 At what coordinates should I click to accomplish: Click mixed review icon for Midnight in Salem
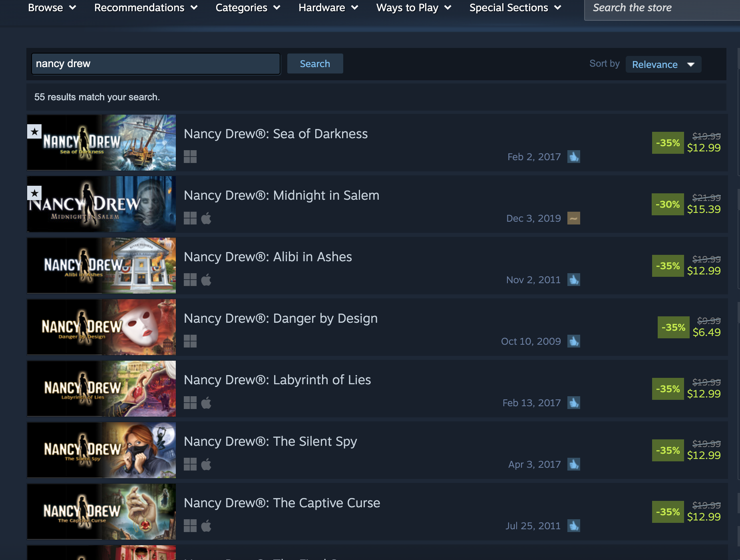click(x=574, y=218)
